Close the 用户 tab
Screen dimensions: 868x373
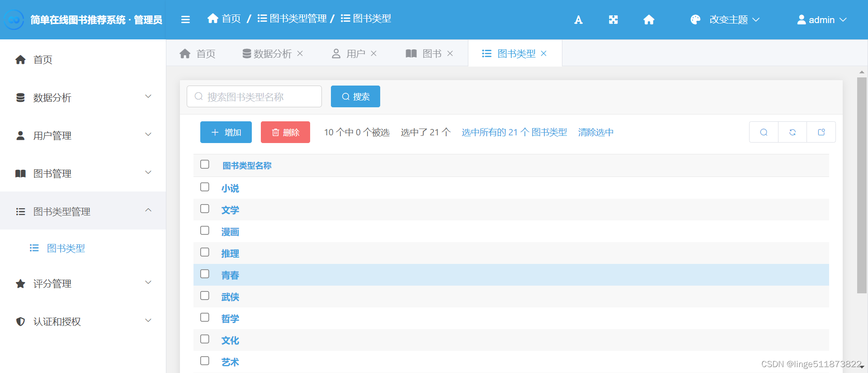coord(373,53)
